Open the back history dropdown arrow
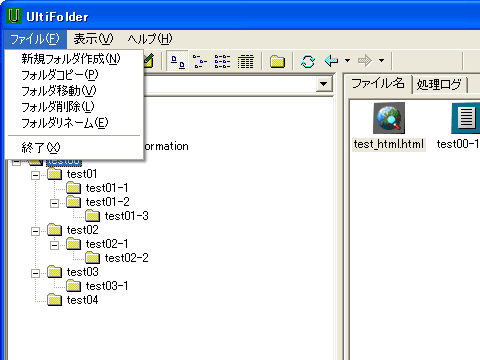Viewport: 480px width, 360px height. tap(347, 61)
